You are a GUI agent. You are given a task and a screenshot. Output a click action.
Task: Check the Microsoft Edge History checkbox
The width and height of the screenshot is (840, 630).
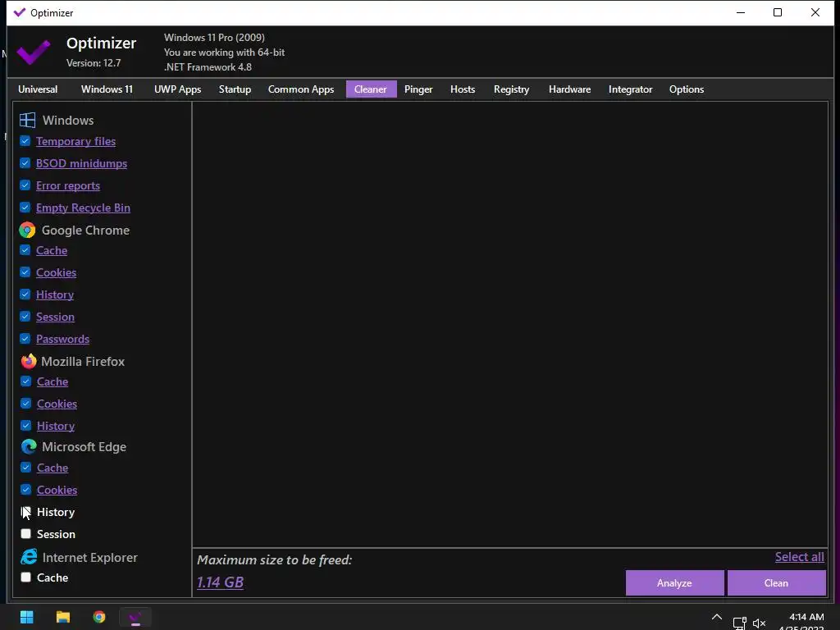pos(25,512)
